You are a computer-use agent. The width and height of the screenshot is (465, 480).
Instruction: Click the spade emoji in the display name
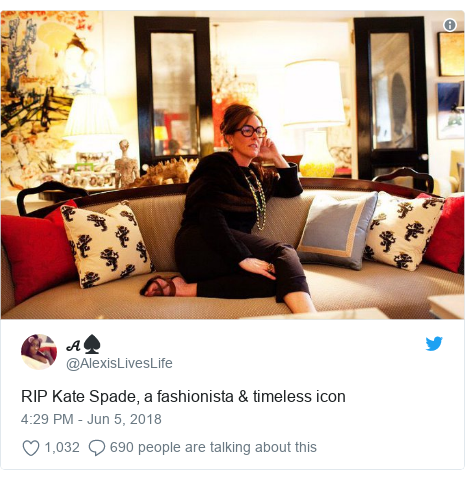92,344
